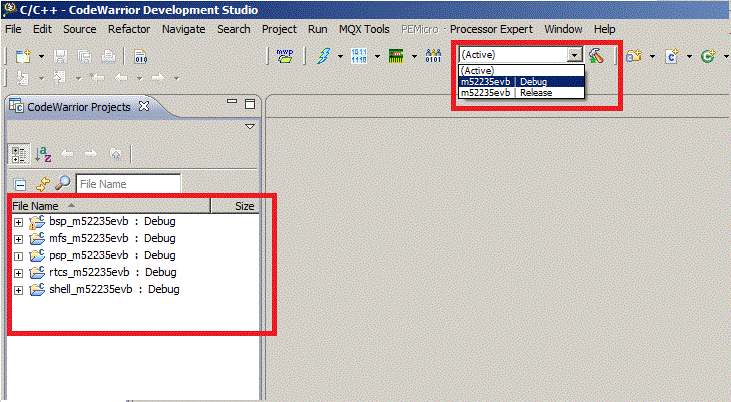731x402 pixels.
Task: Open the Navigate menu
Action: click(x=184, y=29)
